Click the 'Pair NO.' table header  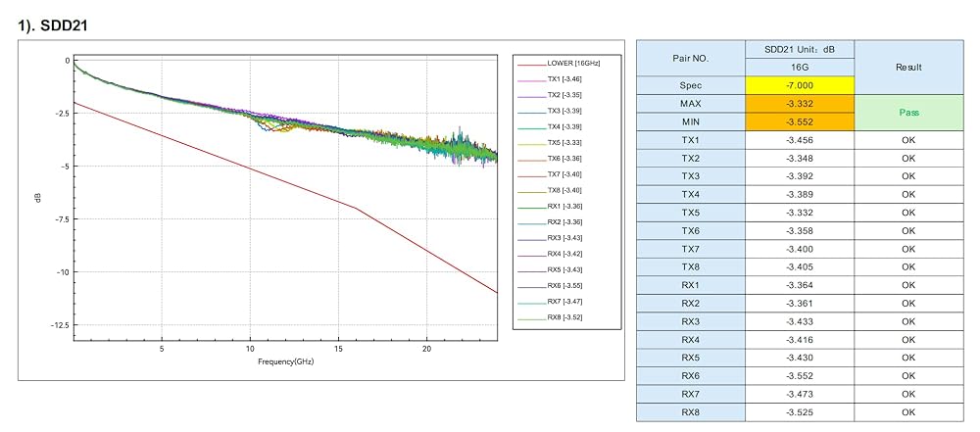tap(691, 58)
